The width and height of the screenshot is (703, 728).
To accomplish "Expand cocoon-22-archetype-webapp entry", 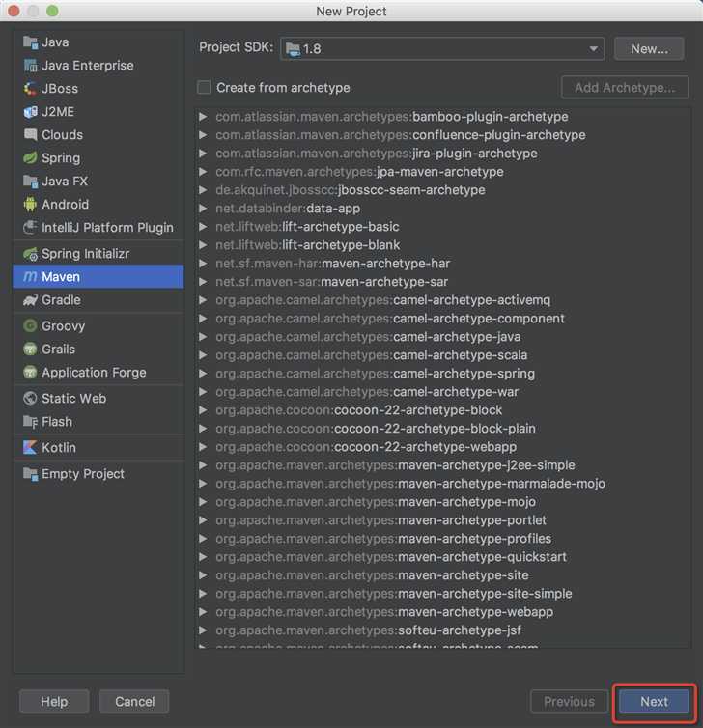I will click(x=203, y=447).
